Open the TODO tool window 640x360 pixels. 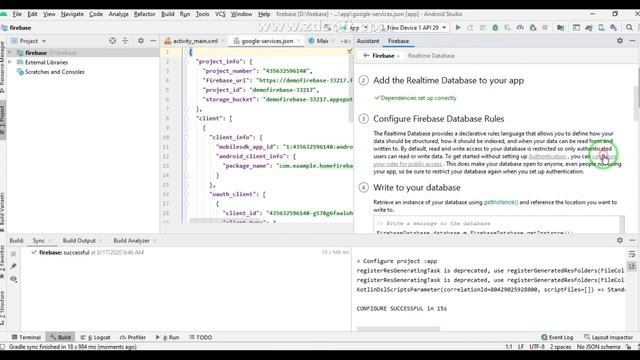pyautogui.click(x=201, y=337)
